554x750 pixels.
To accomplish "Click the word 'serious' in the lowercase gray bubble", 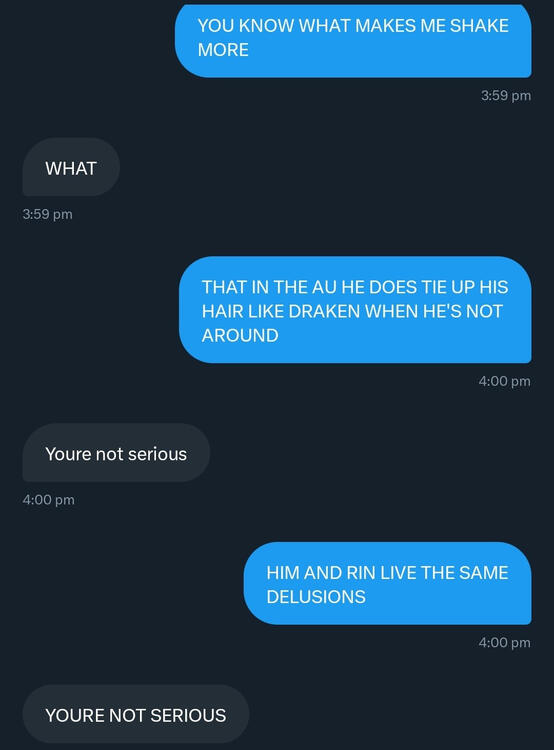I will coord(157,454).
